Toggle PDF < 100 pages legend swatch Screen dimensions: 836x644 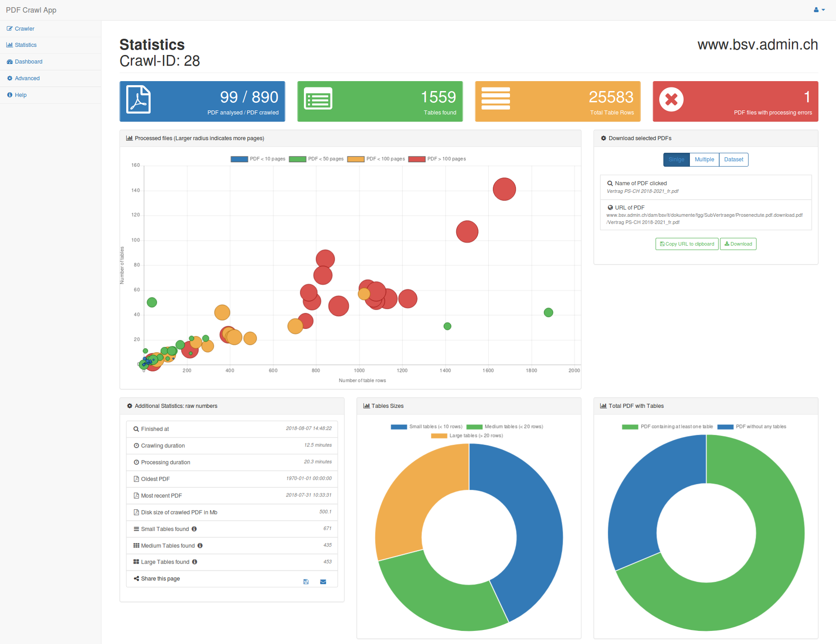coord(356,159)
